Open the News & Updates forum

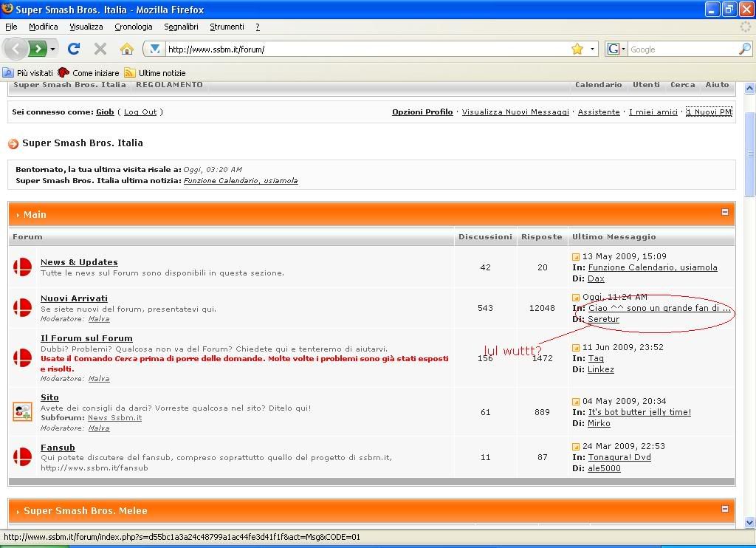(79, 262)
